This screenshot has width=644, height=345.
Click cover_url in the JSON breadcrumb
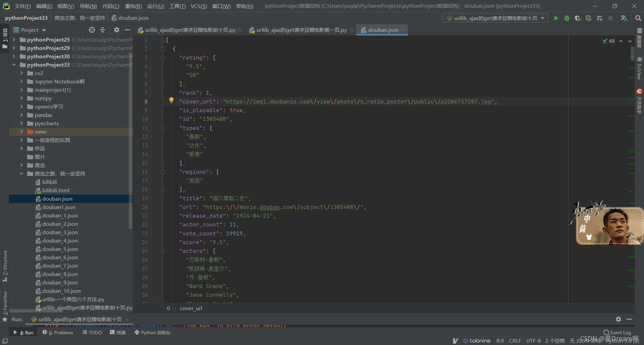(x=191, y=308)
